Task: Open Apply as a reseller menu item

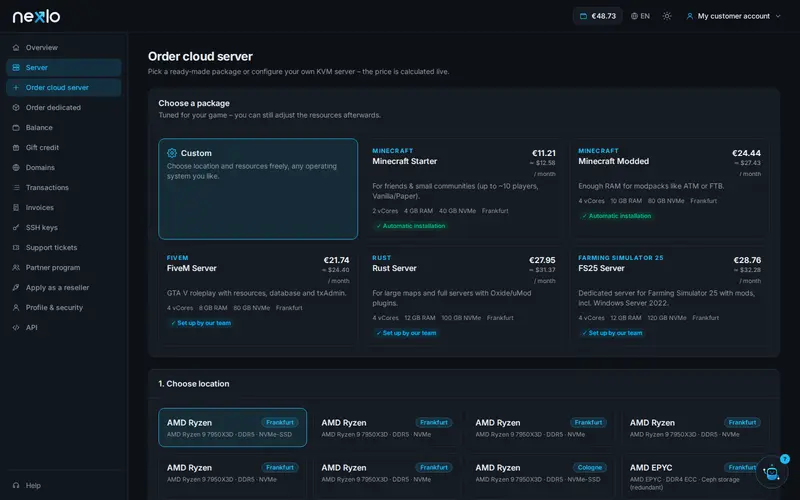Action: click(x=64, y=287)
